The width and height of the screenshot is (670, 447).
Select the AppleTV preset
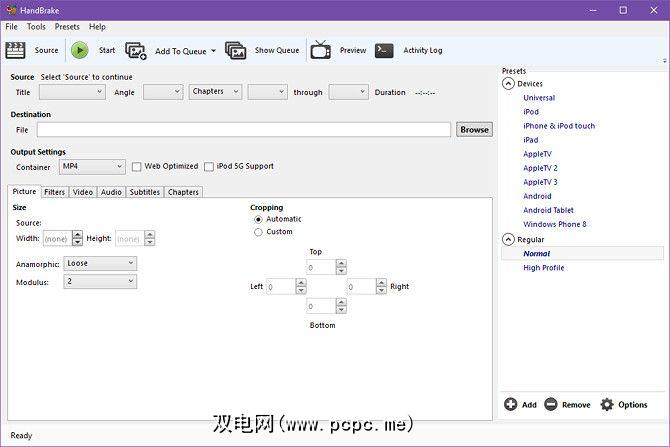coord(538,154)
